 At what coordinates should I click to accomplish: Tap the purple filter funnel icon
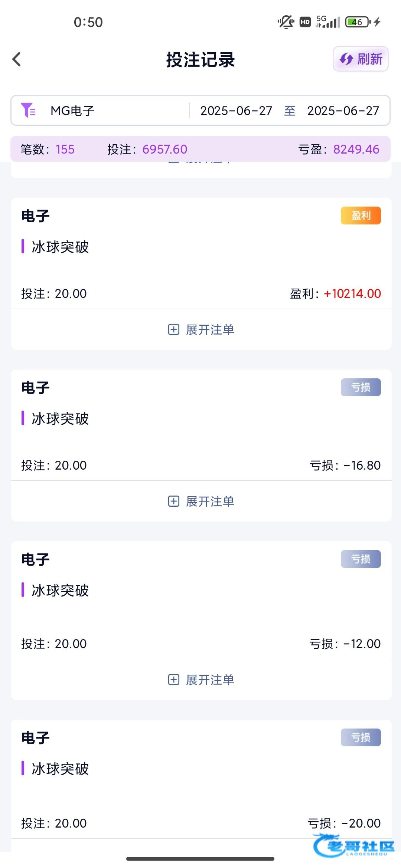point(28,110)
